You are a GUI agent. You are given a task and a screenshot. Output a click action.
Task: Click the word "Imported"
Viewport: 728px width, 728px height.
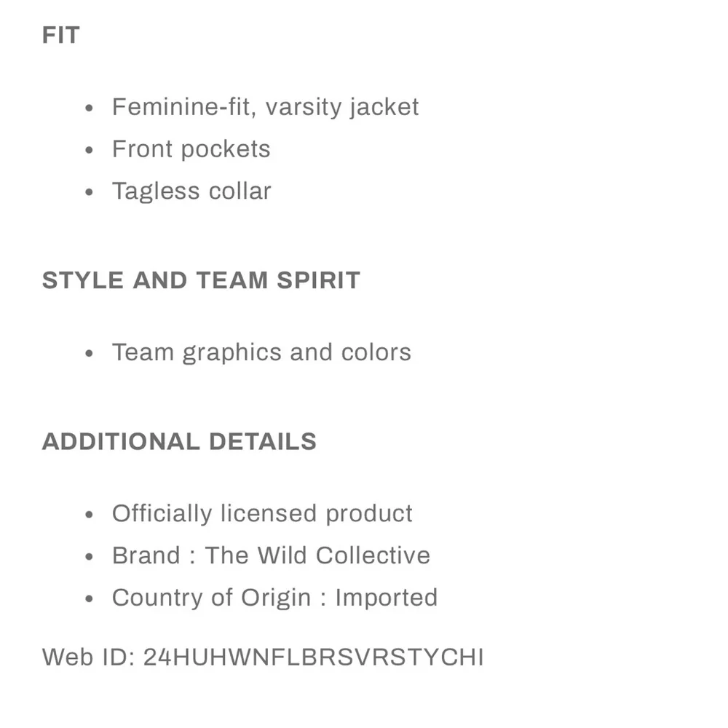[387, 598]
